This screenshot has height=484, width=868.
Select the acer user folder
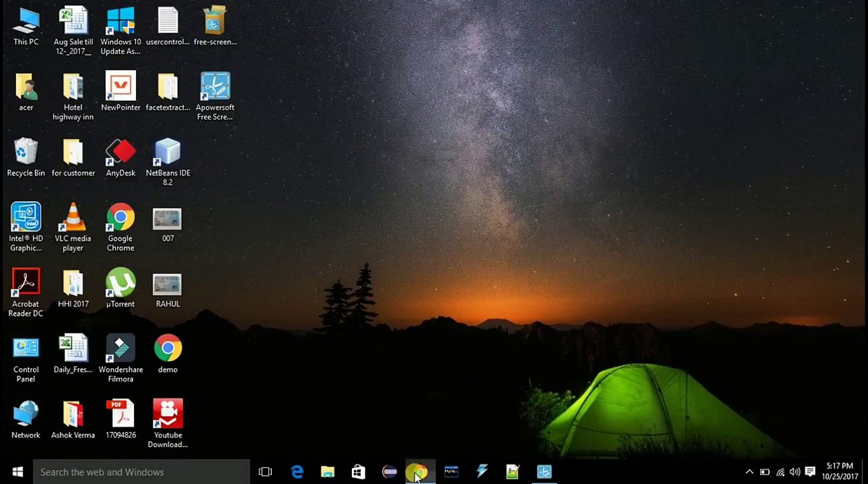click(x=26, y=92)
